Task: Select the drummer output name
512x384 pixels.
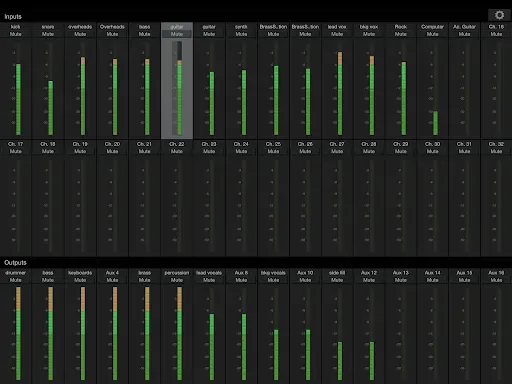Action: tap(16, 273)
